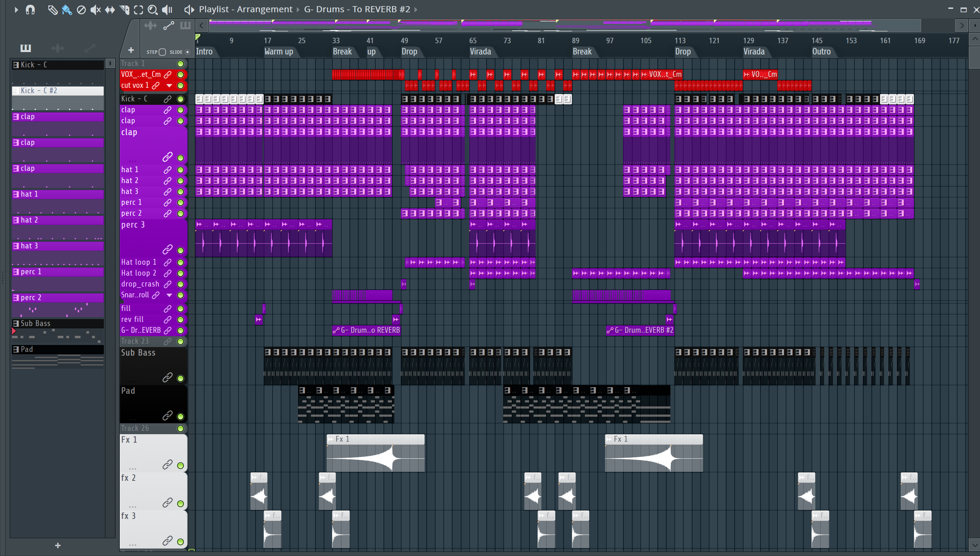Mute the perc 2 track

point(181,214)
